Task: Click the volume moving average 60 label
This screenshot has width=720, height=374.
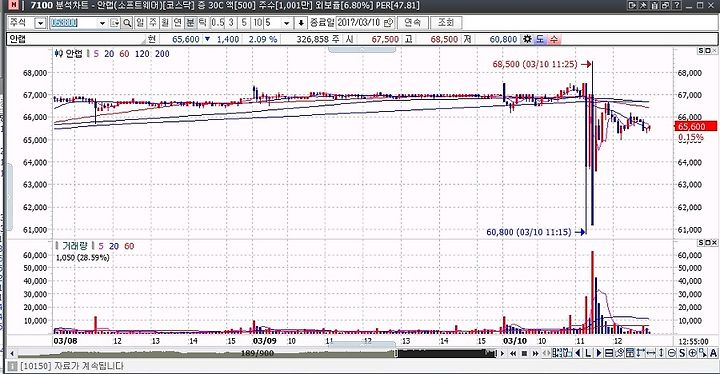Action: pos(129,246)
